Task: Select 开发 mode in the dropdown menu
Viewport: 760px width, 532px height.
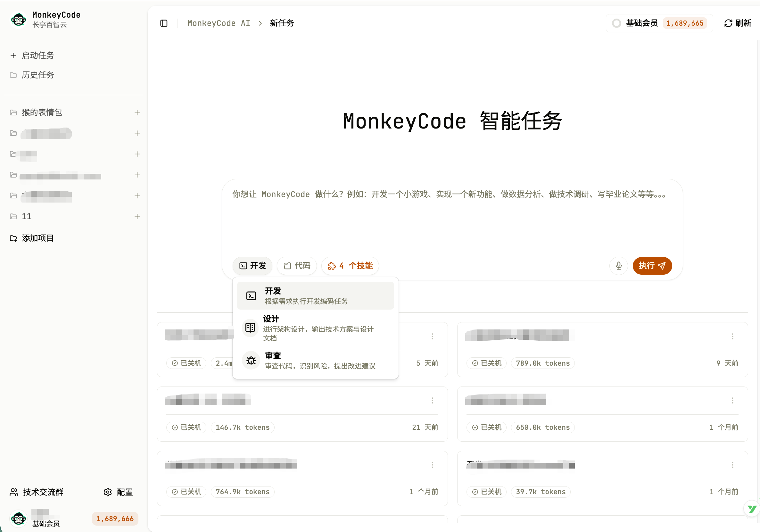Action: coord(316,295)
